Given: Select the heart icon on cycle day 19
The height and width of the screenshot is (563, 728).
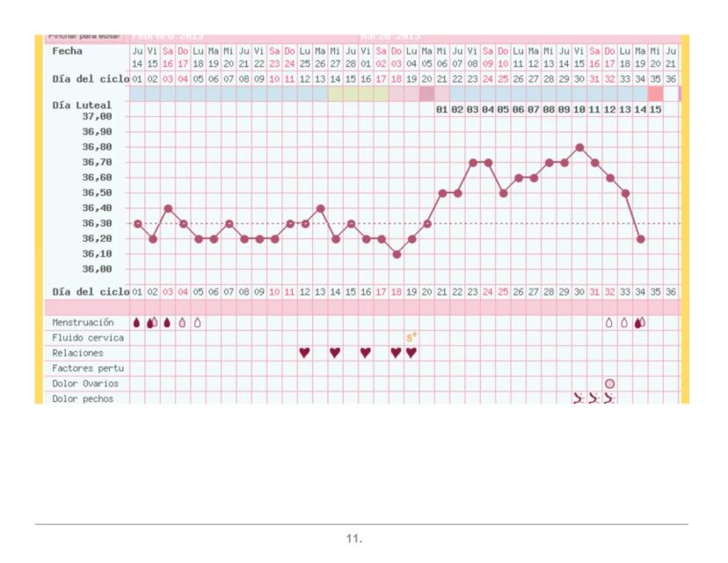Looking at the screenshot, I should tap(411, 353).
